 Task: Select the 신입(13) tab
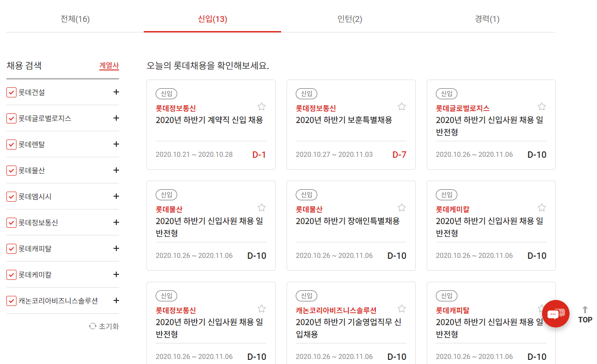(212, 19)
